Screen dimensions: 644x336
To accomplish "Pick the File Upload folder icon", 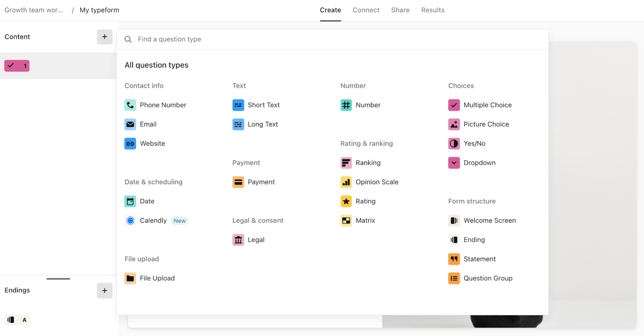I will (x=130, y=278).
